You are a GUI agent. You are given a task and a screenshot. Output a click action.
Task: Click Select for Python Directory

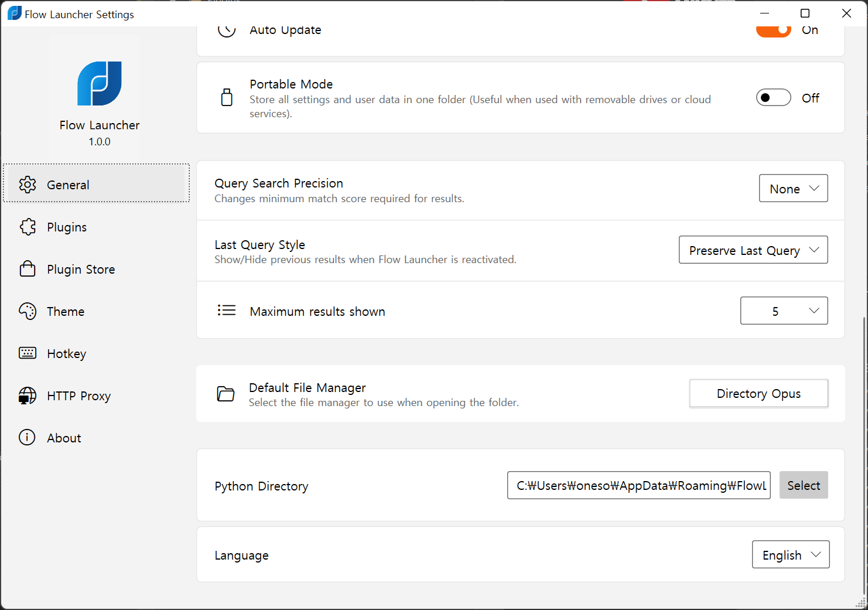[x=804, y=485]
